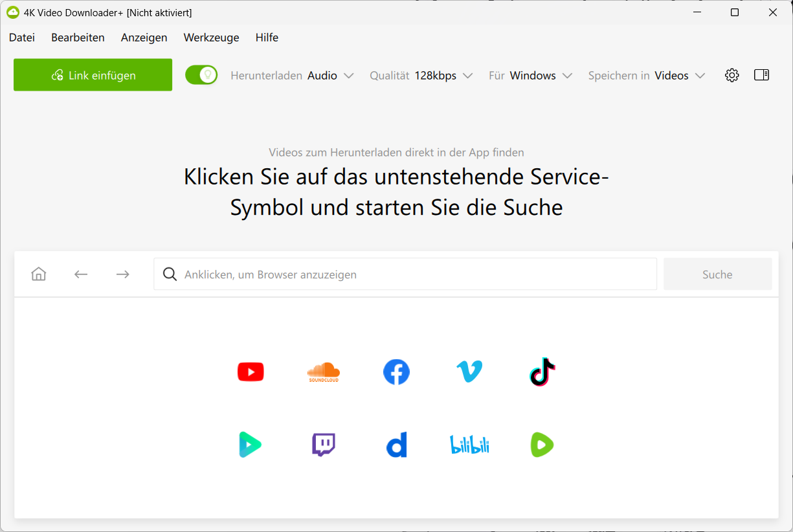Open the bilibili service icon
This screenshot has width=793, height=532.
469,445
